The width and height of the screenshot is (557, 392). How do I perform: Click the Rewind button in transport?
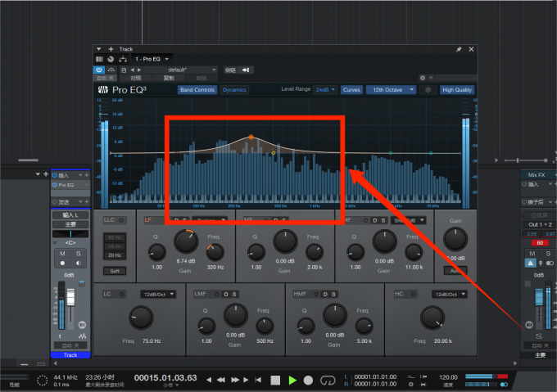click(x=221, y=380)
